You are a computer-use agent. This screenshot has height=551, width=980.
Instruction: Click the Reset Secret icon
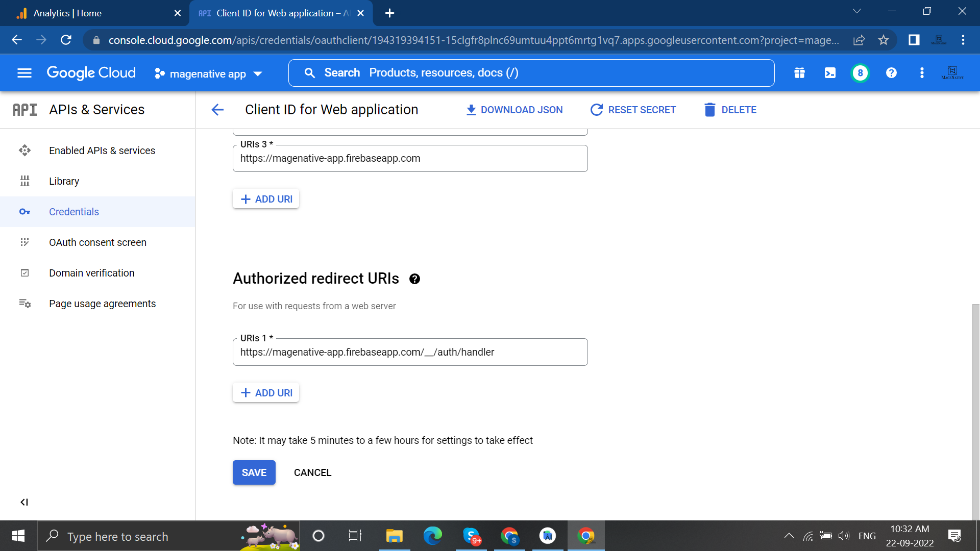click(596, 110)
